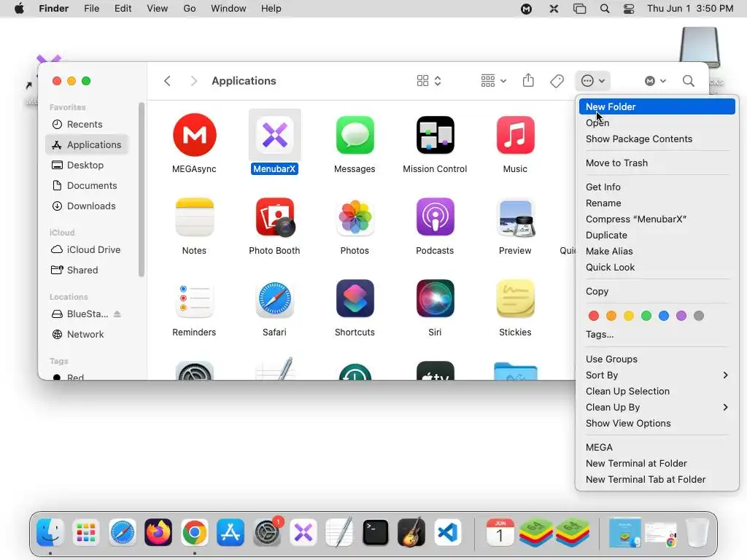Select the Siri app icon
Screen dimensions: 747x560
click(x=435, y=299)
